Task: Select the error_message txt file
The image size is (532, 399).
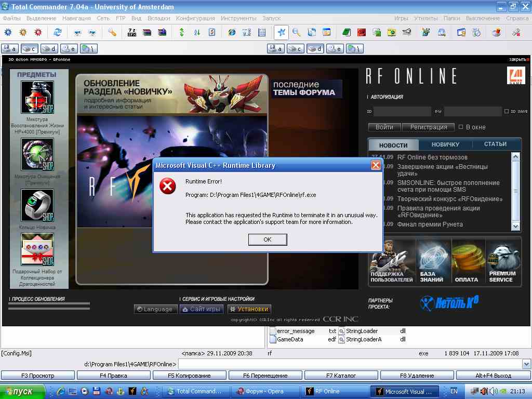Action: (x=303, y=331)
